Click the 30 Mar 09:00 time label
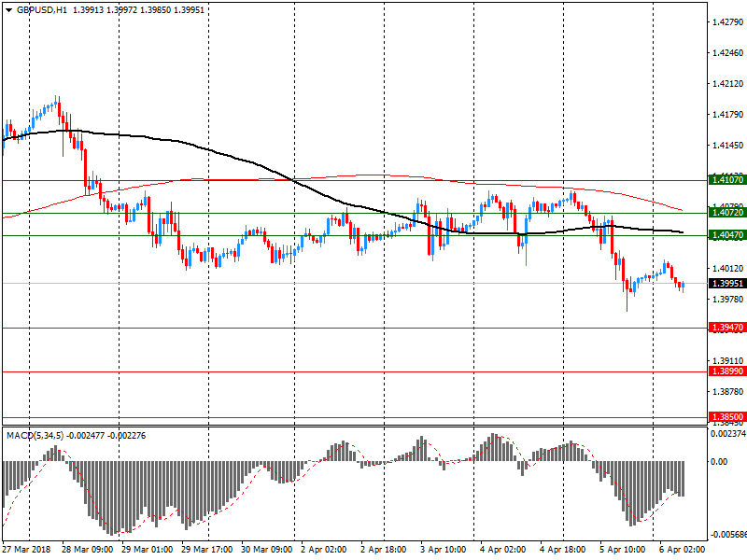747x560 pixels. (x=266, y=550)
